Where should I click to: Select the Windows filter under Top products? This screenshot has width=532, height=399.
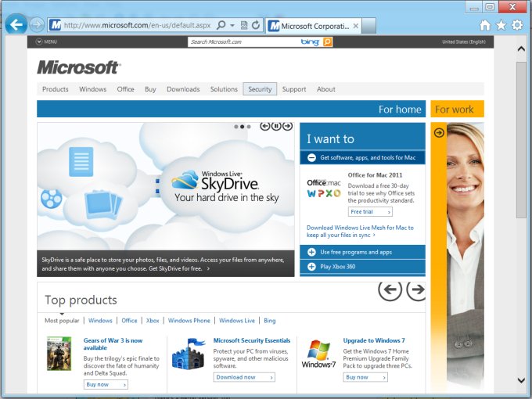(100, 321)
